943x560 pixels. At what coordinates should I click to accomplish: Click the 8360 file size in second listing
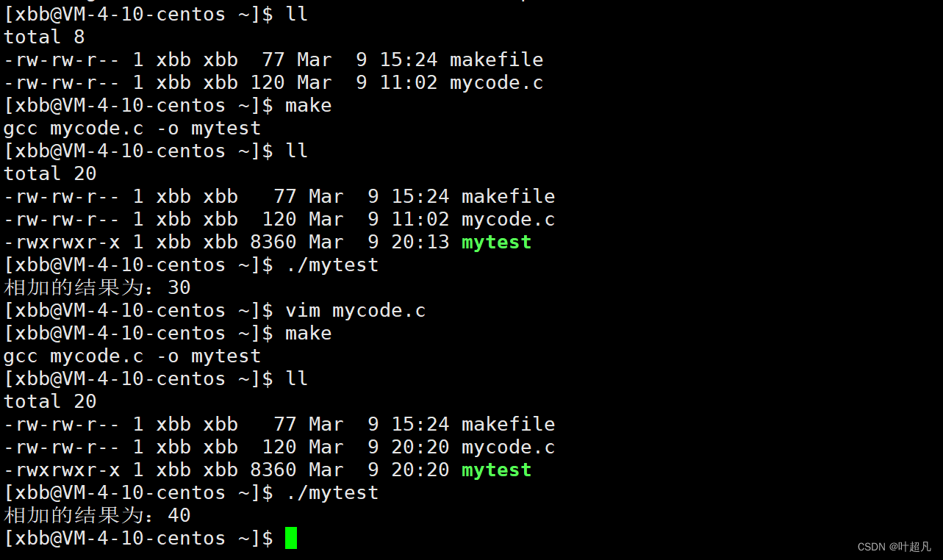tap(273, 242)
